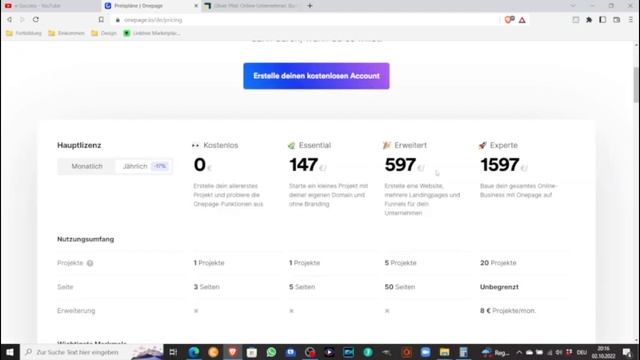Close the Preispläne Onepage tab
The image size is (640, 360).
196,6
